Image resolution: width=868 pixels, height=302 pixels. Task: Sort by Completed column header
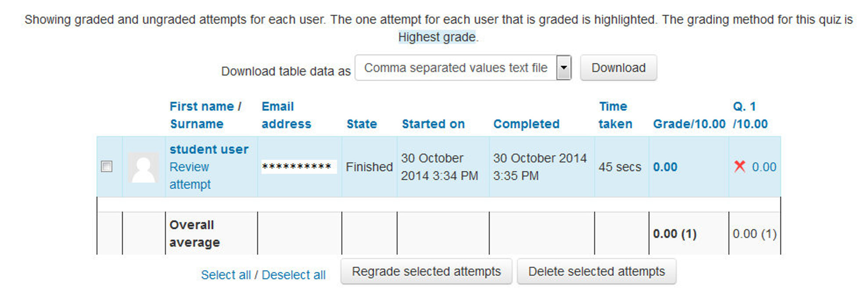tap(526, 124)
